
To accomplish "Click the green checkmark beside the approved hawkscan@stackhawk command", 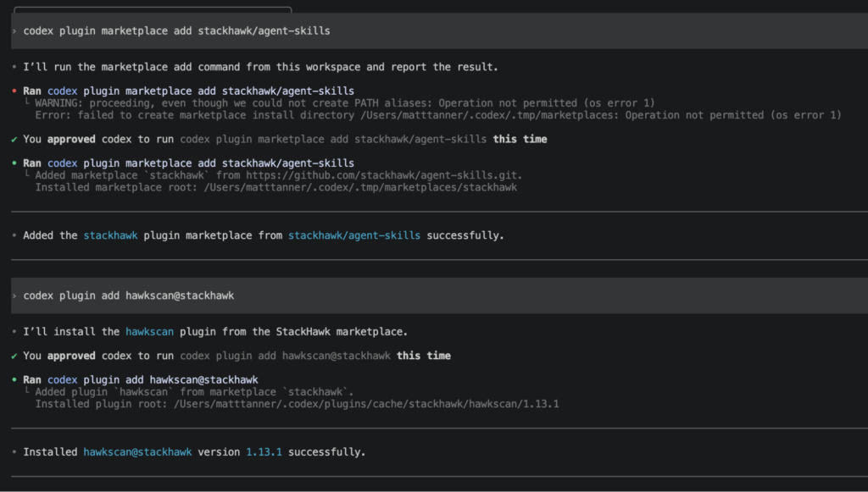I will [14, 356].
